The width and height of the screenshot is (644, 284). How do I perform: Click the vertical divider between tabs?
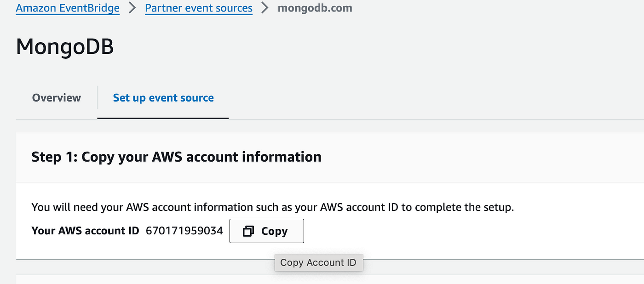tap(97, 97)
